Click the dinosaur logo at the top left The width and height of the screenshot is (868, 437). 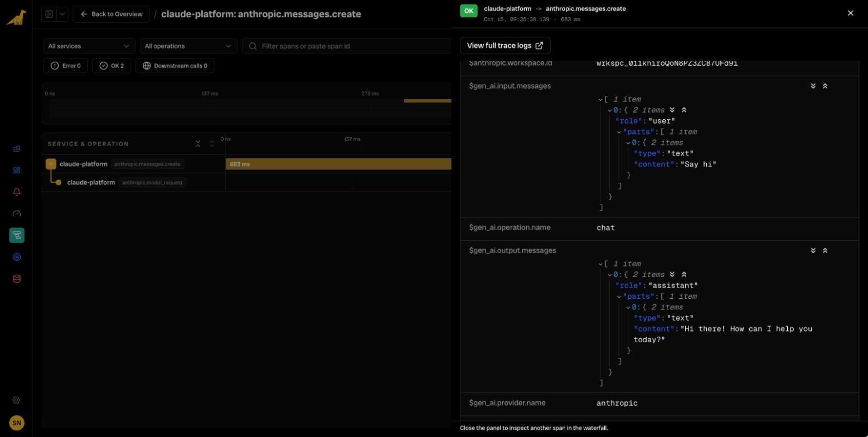click(16, 17)
